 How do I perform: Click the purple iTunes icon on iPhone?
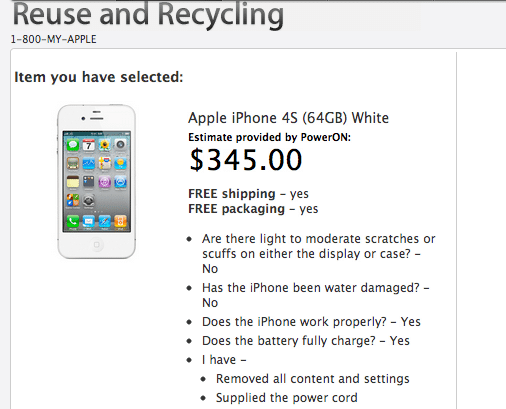(x=105, y=182)
